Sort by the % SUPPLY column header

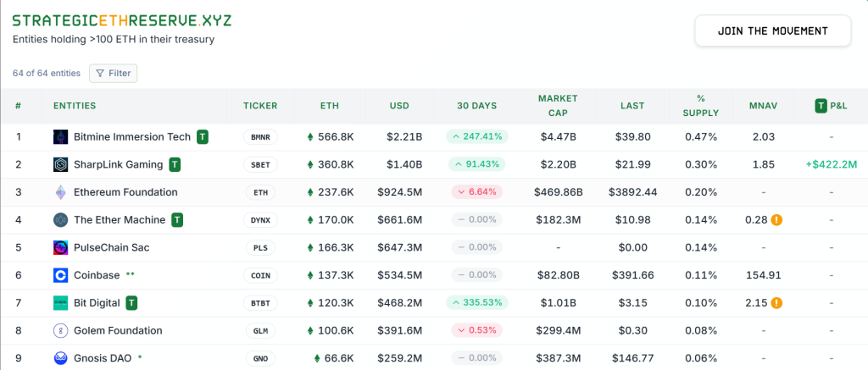pyautogui.click(x=701, y=106)
